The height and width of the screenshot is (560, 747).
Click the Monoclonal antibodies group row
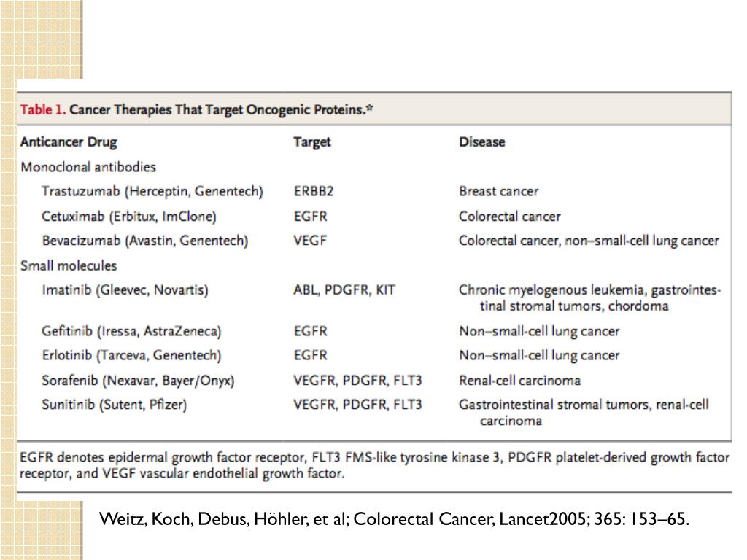coord(88,167)
